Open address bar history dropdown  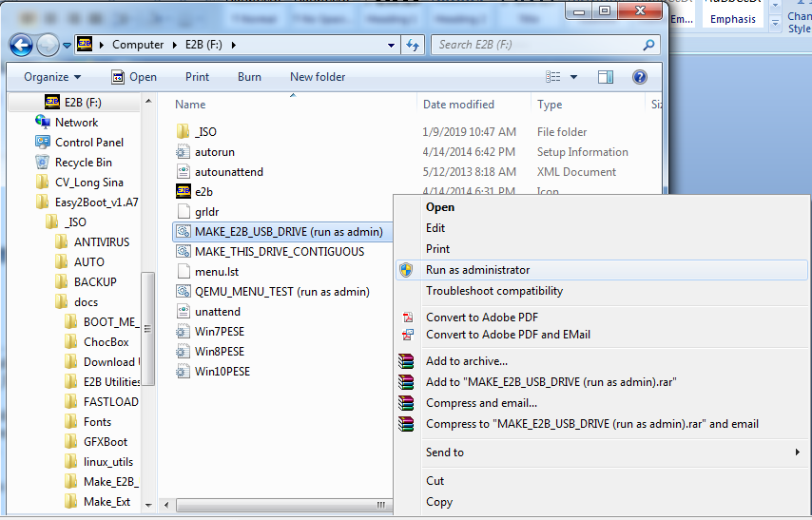click(x=392, y=45)
